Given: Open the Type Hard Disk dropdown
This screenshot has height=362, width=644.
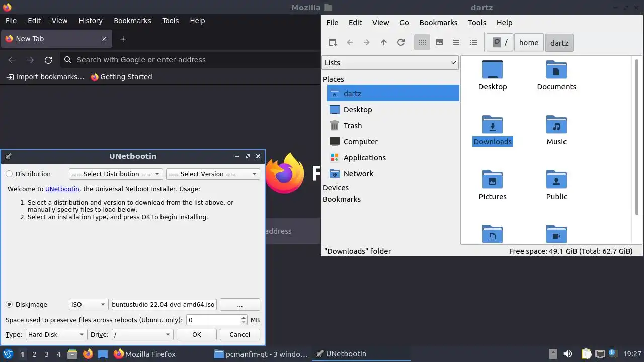Looking at the screenshot, I should pos(56,335).
